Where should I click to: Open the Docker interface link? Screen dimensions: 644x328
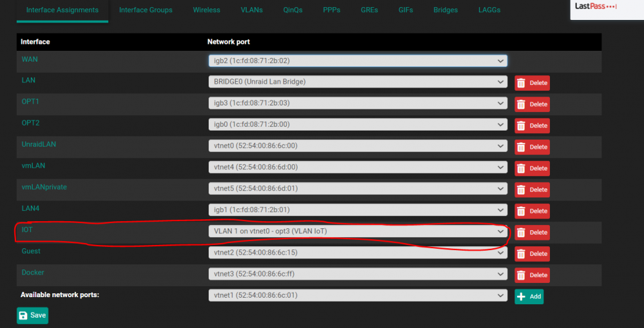(x=33, y=272)
